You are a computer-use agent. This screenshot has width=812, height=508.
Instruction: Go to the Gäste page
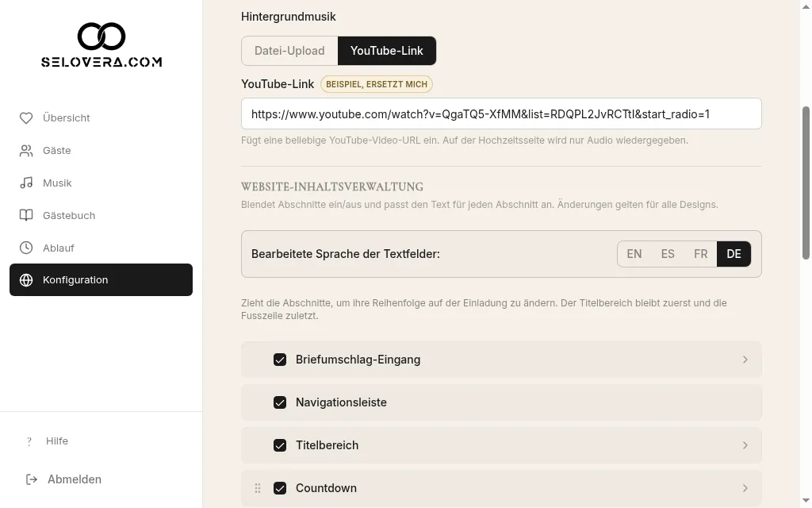pyautogui.click(x=101, y=150)
